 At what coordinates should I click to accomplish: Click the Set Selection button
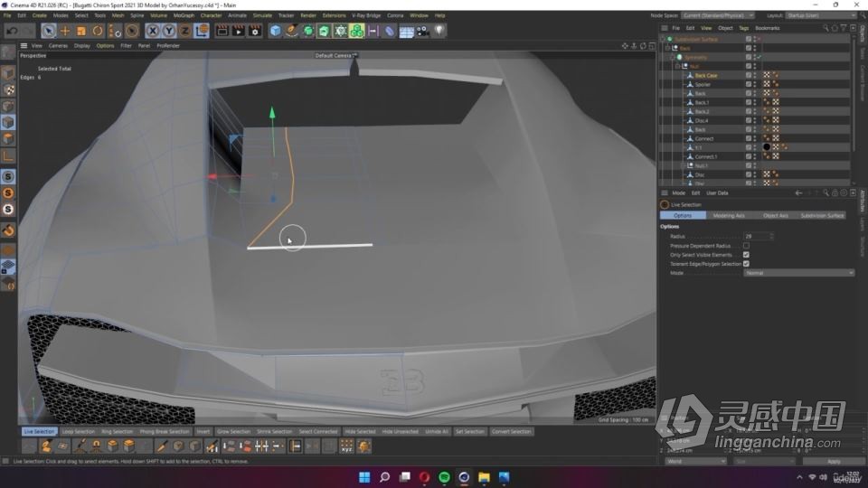click(469, 432)
